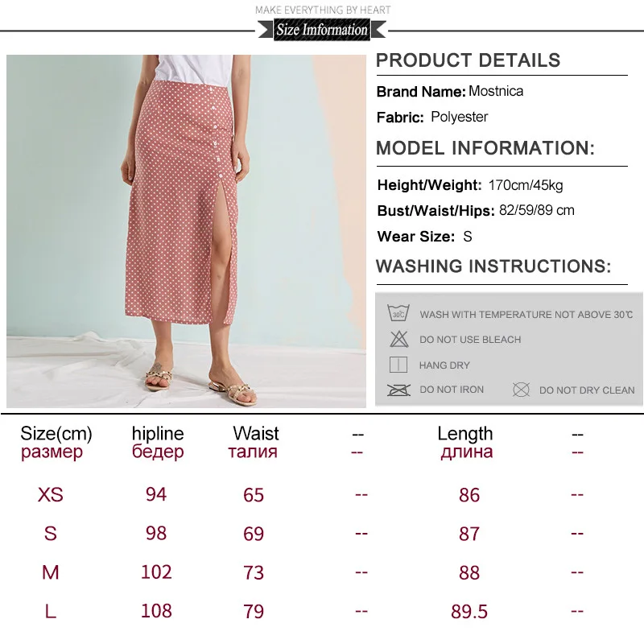
Task: Click the Waist column header
Action: pyautogui.click(x=255, y=434)
